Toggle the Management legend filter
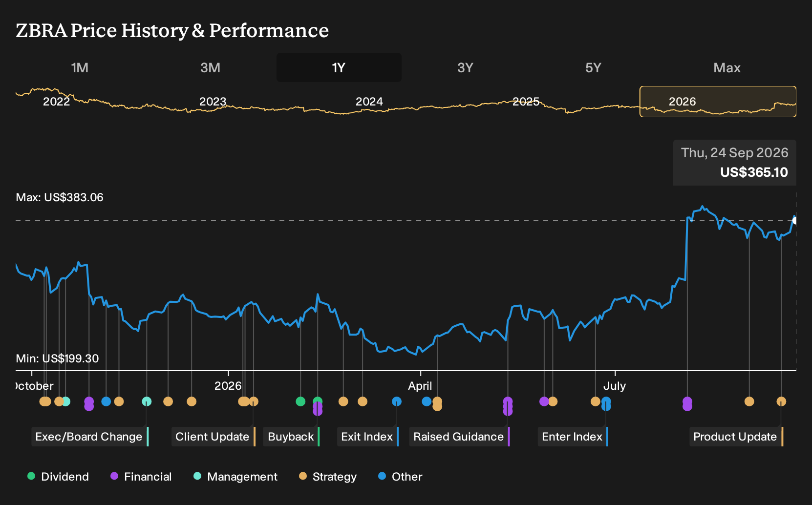The width and height of the screenshot is (812, 505). (x=235, y=477)
